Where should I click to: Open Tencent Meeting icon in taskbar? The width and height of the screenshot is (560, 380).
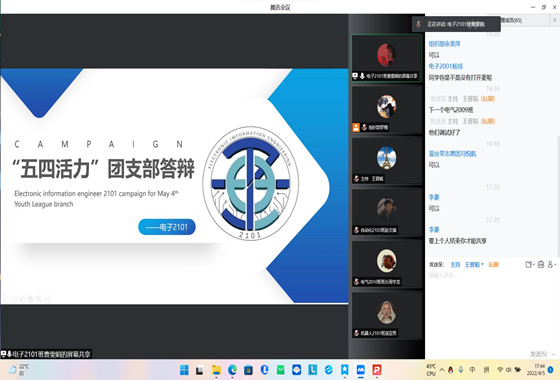(361, 370)
